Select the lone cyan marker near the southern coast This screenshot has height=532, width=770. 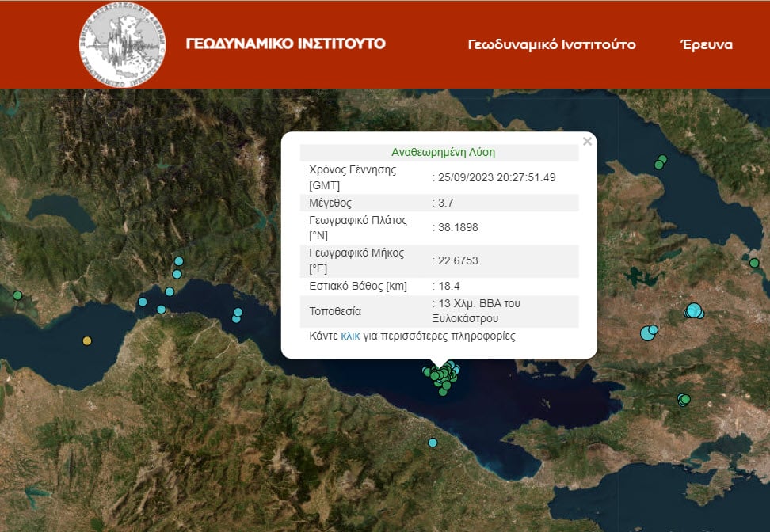tap(433, 443)
